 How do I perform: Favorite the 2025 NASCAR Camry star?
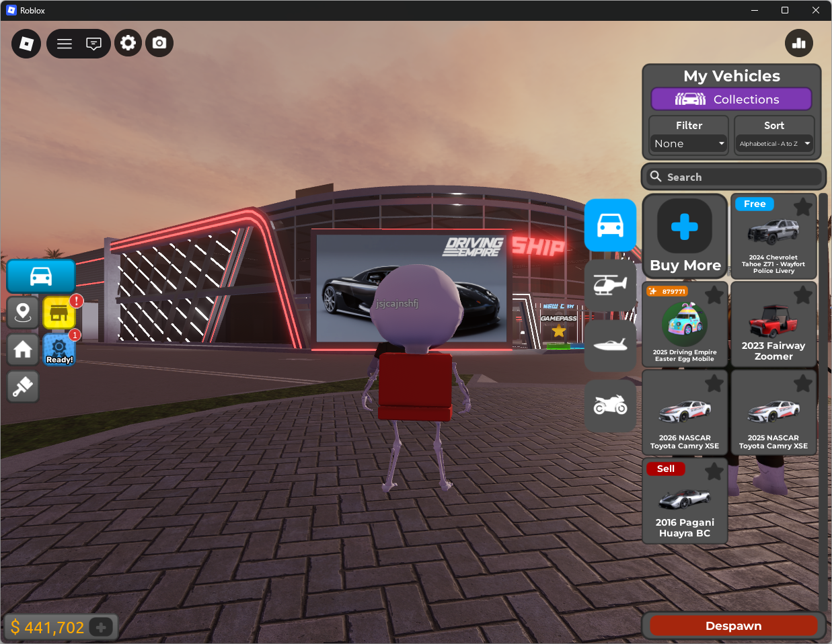pyautogui.click(x=802, y=383)
